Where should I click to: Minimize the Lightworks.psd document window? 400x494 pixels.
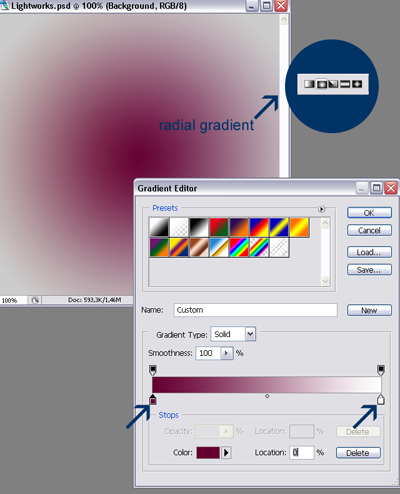[x=252, y=6]
